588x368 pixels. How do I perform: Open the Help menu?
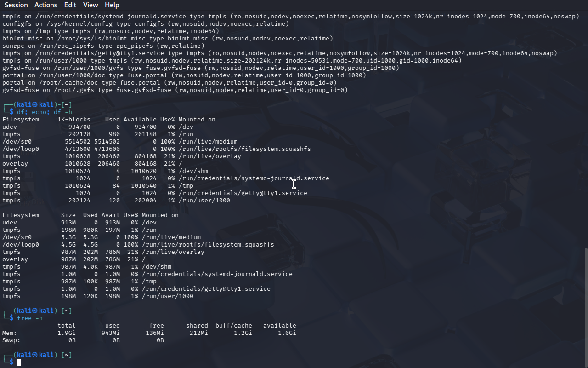(x=112, y=5)
